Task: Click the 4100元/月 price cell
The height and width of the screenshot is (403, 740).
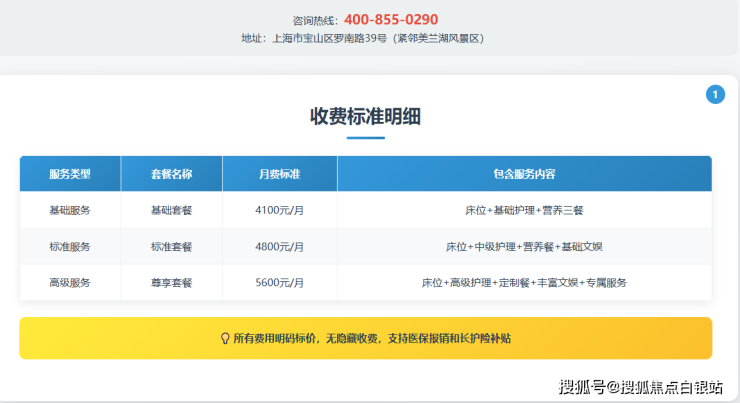Action: click(279, 210)
